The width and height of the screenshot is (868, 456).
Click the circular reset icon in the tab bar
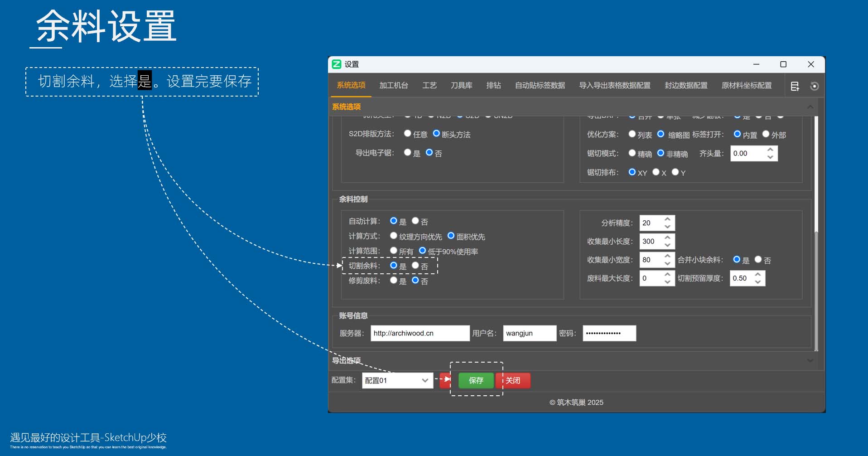pos(814,86)
